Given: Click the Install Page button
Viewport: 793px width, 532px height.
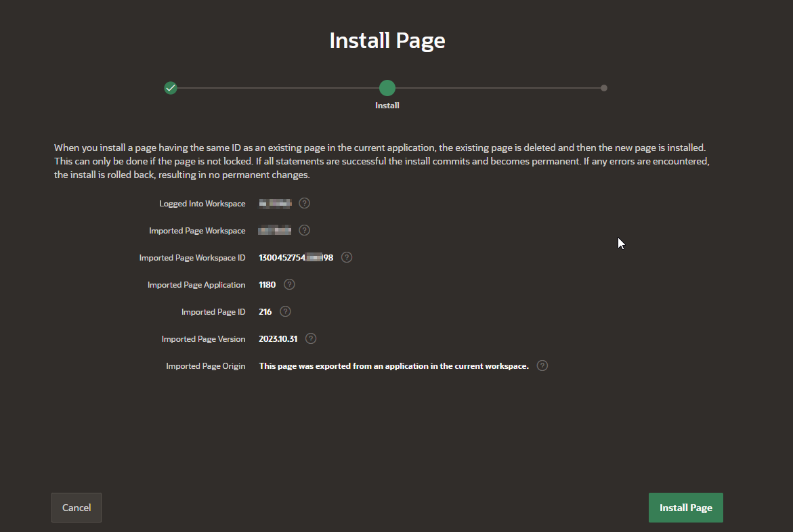Looking at the screenshot, I should coord(685,507).
